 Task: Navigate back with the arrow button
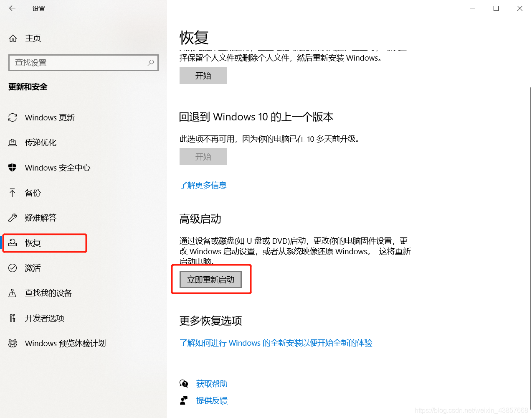(12, 8)
